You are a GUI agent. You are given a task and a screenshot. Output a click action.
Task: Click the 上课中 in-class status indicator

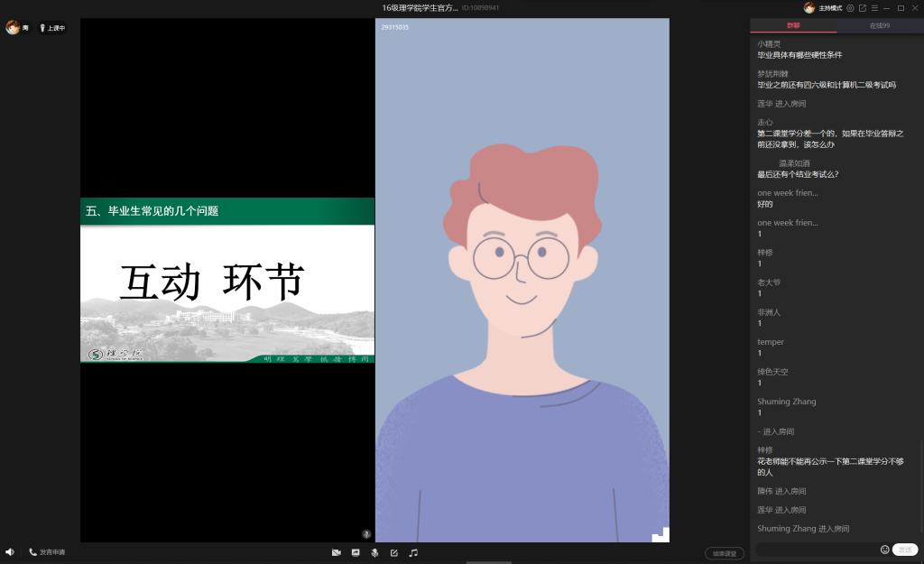pos(52,28)
